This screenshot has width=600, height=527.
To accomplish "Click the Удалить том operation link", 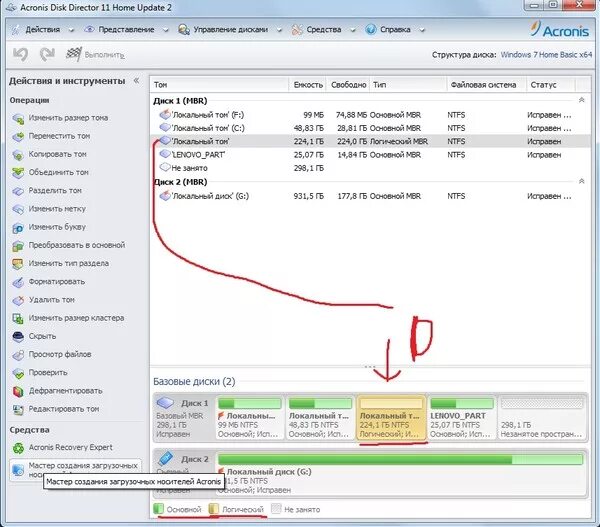I will (52, 300).
